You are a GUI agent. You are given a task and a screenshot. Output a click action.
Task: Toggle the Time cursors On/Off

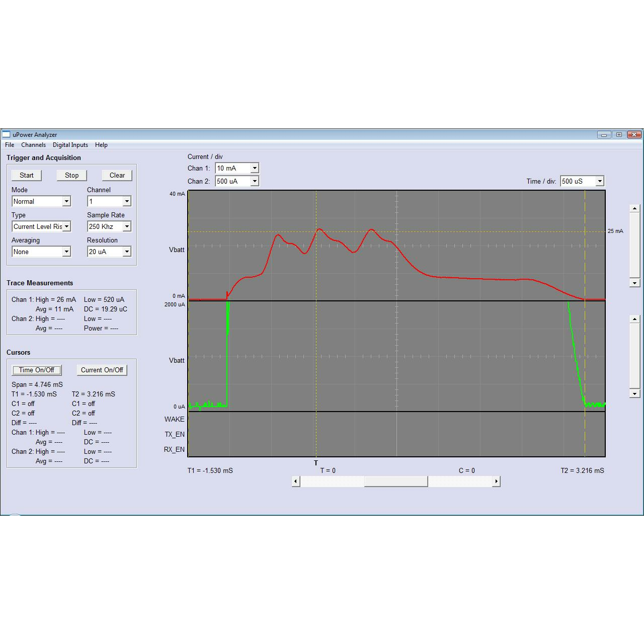37,370
